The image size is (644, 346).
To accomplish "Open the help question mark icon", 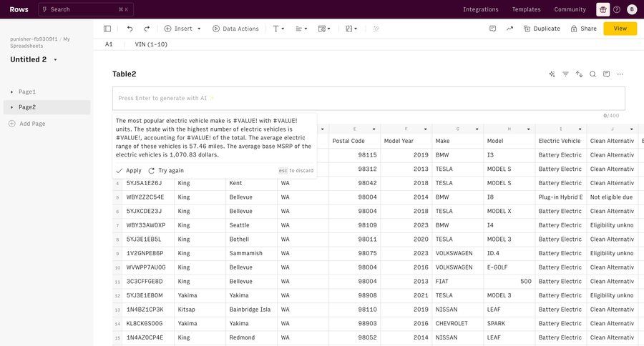I will coord(617,9).
